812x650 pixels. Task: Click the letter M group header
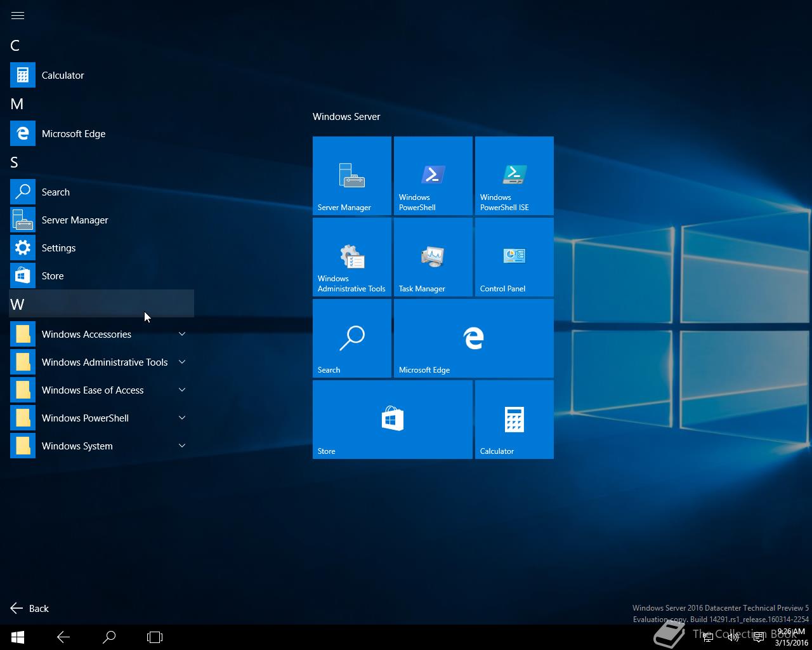17,104
